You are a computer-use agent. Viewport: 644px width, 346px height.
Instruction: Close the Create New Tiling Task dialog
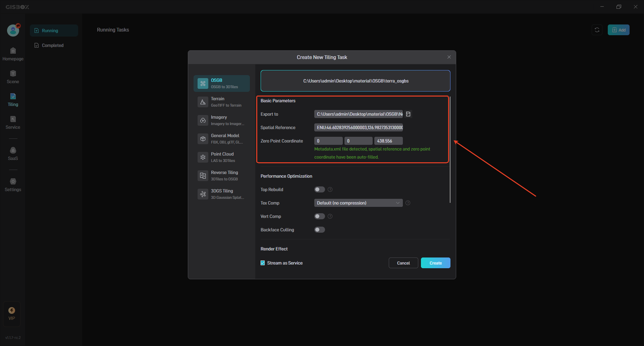click(449, 57)
